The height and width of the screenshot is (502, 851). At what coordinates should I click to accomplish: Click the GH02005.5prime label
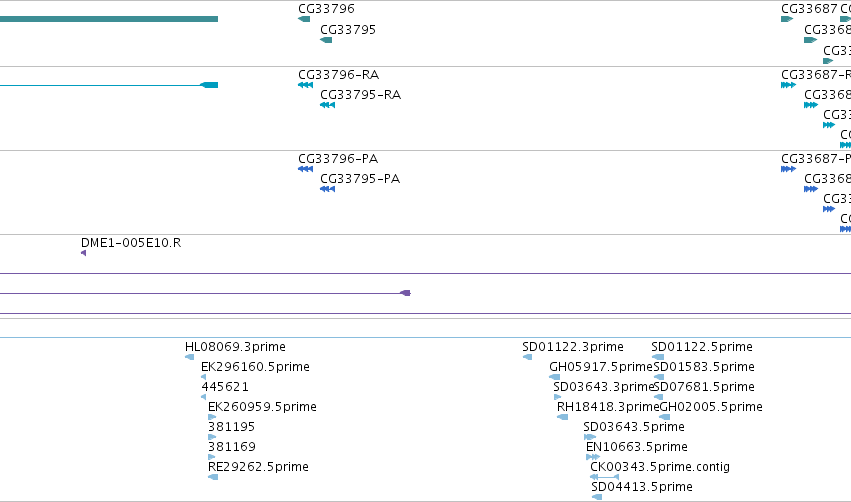711,406
